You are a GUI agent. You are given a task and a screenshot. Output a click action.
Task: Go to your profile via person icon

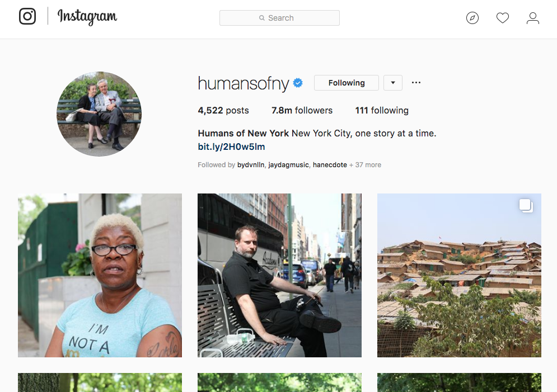(x=532, y=18)
